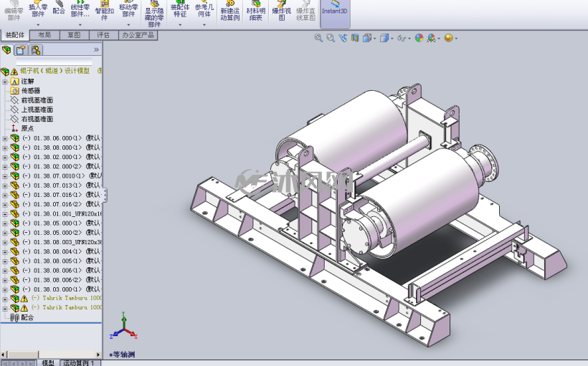Switch to the 草图 tab
588x366 pixels.
74,35
